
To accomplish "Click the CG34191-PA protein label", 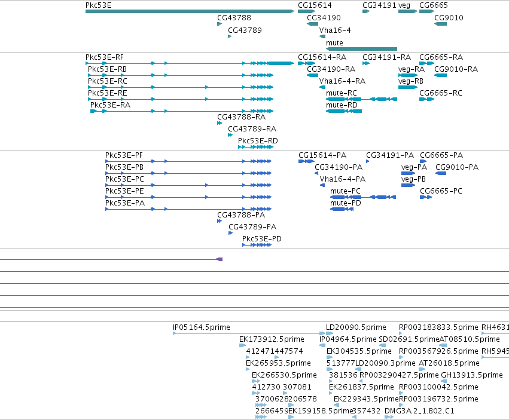I will 390,155.
